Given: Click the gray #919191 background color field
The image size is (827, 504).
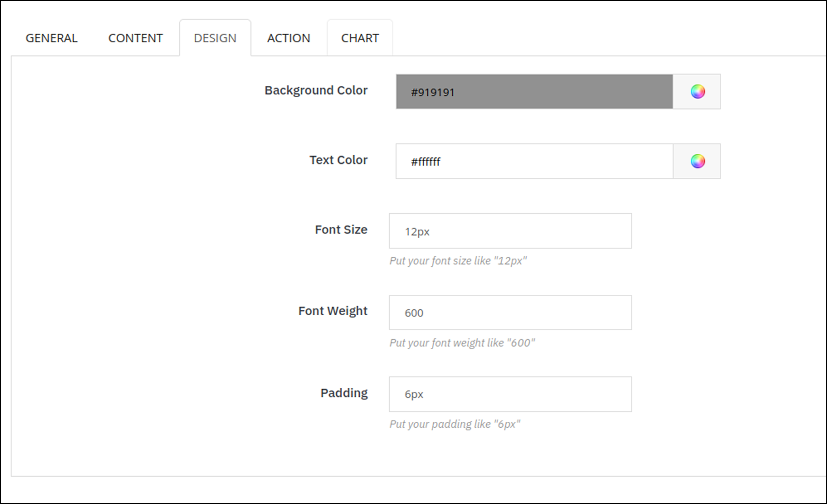Looking at the screenshot, I should [x=534, y=91].
